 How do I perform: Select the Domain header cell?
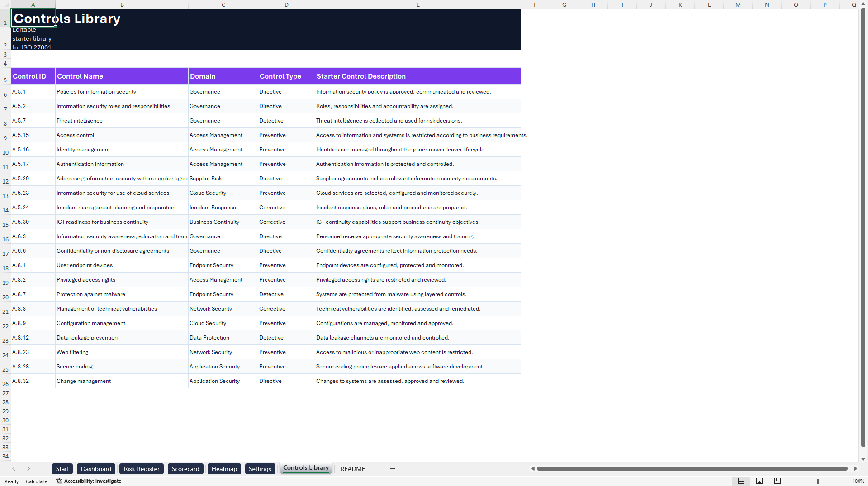223,76
